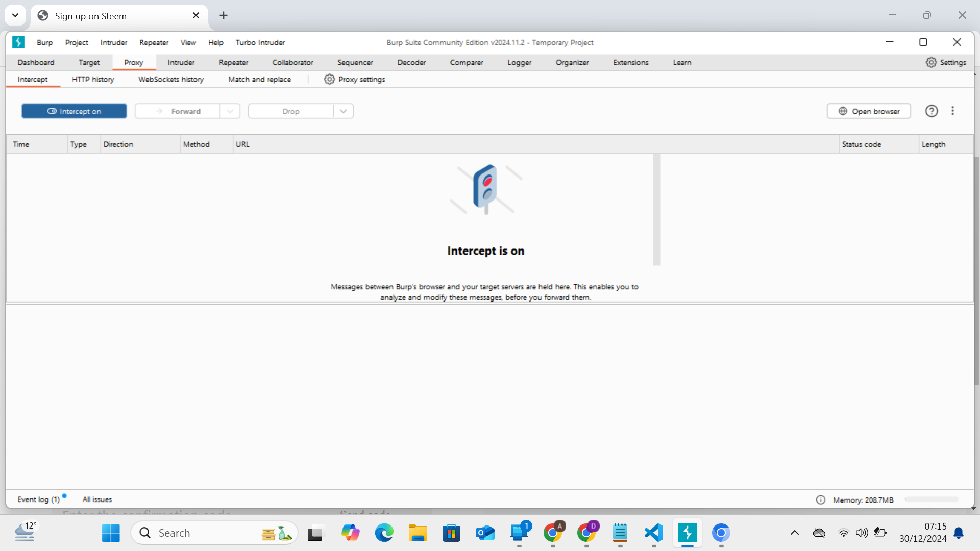Click the Burp Suite logo icon

click(x=18, y=42)
